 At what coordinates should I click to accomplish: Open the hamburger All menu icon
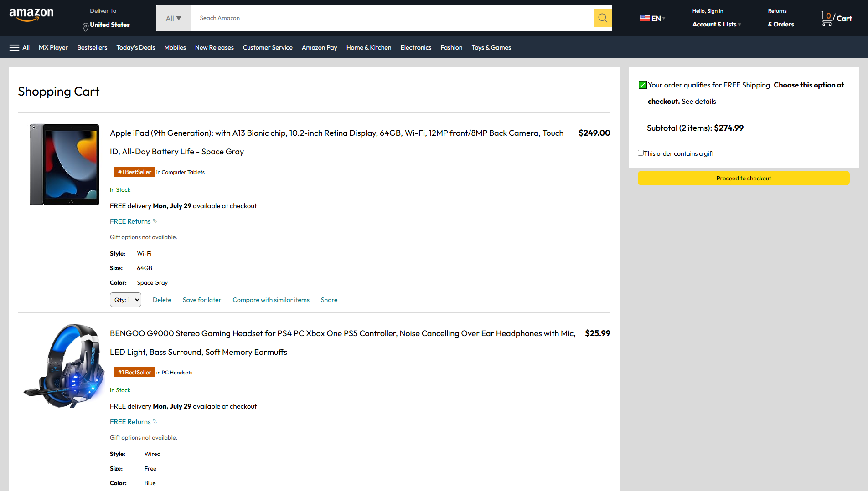[15, 47]
